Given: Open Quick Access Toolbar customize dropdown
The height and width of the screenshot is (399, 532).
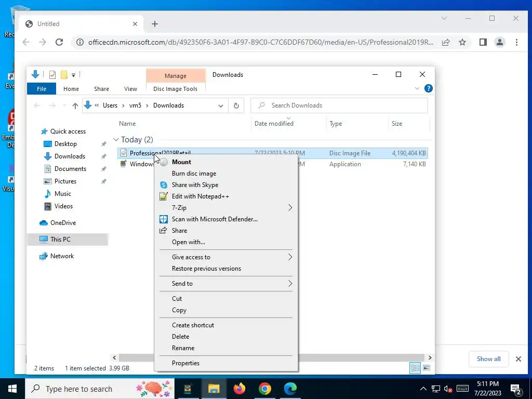Looking at the screenshot, I should [73, 75].
